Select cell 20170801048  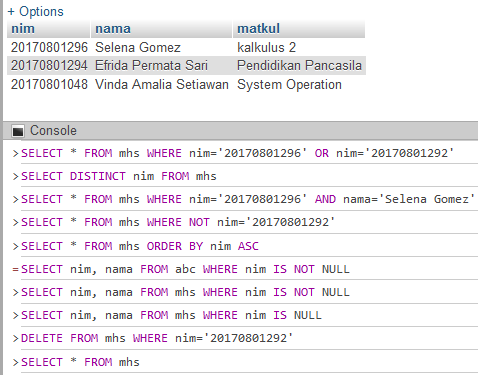click(49, 84)
